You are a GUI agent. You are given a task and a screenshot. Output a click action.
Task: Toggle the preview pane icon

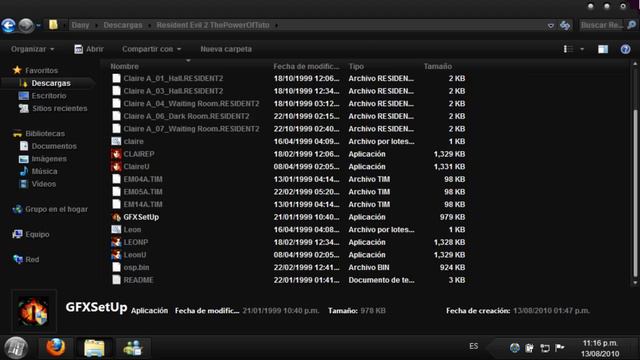603,49
